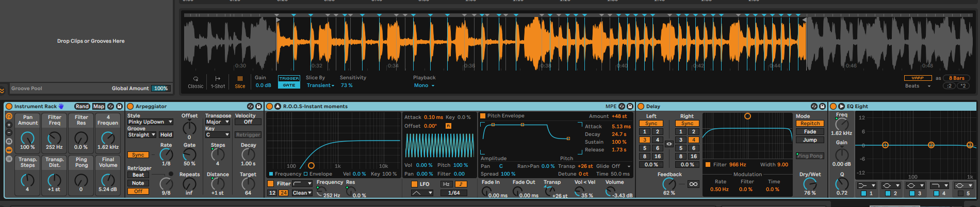
Task: Expand the Slice By Transient menu
Action: point(320,85)
